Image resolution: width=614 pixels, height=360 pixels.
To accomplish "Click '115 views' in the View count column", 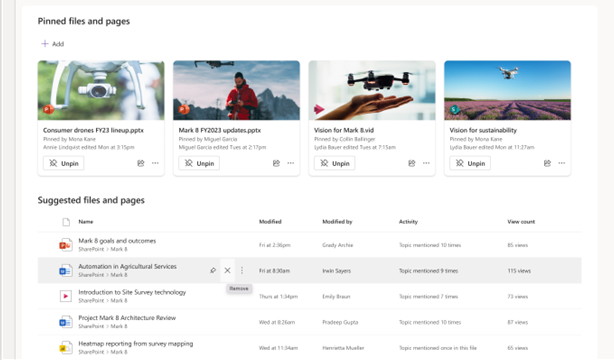I will coord(519,271).
